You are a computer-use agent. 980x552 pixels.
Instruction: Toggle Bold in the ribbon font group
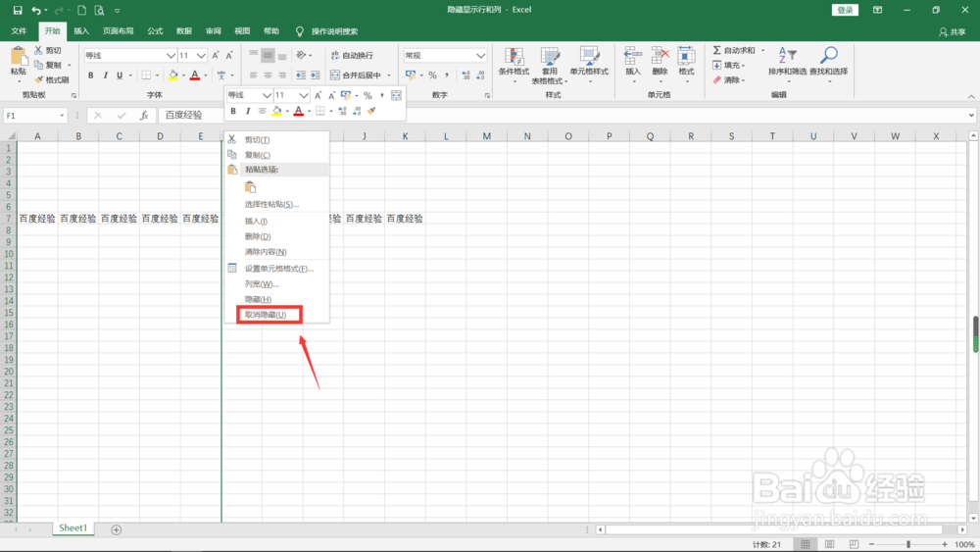pyautogui.click(x=90, y=75)
